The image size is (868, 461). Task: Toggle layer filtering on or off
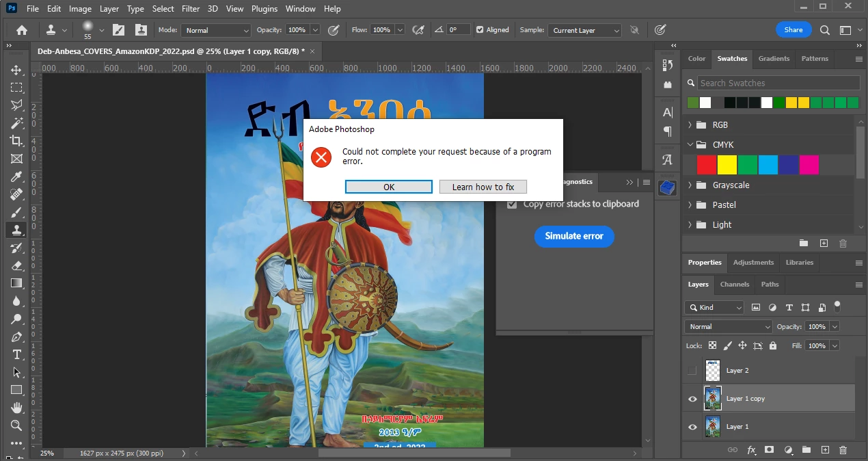[837, 306]
